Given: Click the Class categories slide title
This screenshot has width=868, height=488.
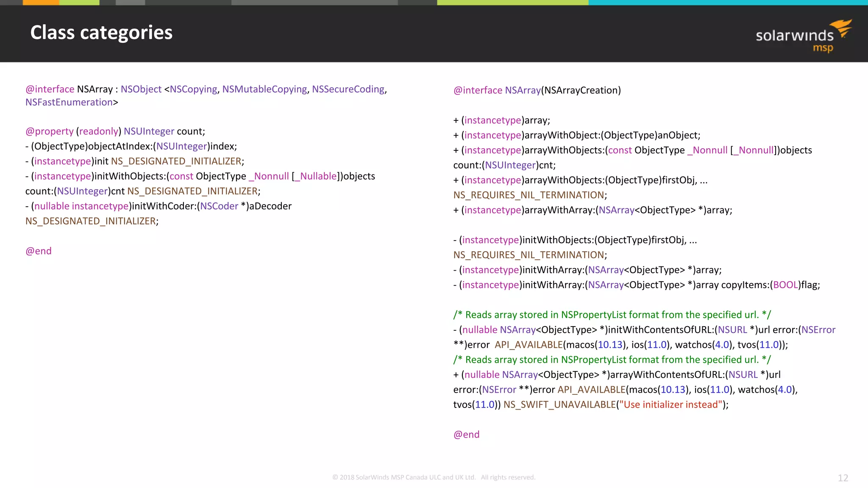Looking at the screenshot, I should click(x=101, y=33).
